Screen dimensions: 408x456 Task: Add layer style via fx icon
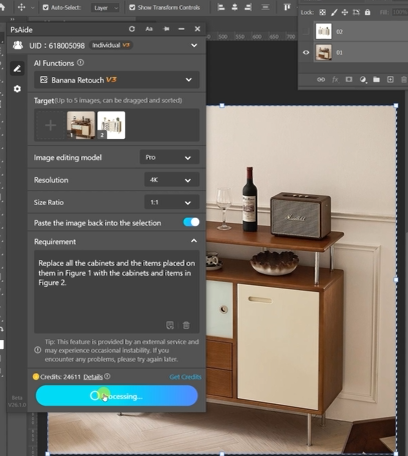click(x=335, y=80)
